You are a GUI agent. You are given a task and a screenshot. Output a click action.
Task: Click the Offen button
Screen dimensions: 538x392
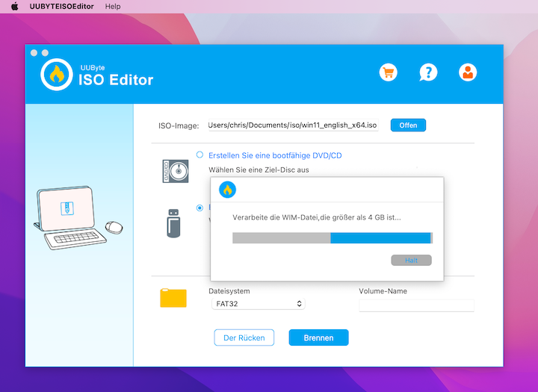408,125
